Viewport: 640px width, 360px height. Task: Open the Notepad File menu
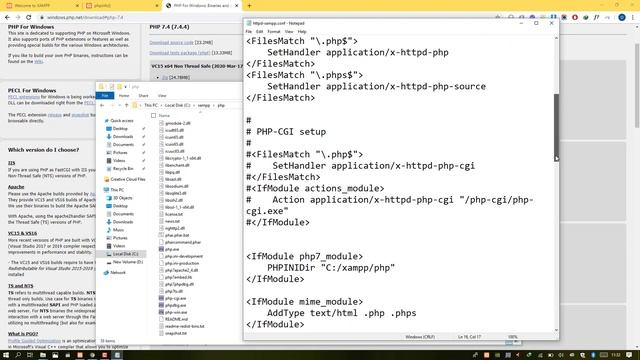pyautogui.click(x=249, y=31)
